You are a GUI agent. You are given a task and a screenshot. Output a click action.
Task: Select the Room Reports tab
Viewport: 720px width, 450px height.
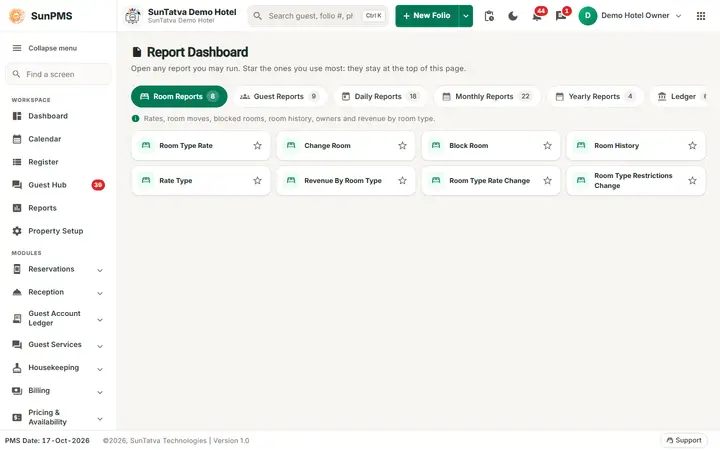(179, 96)
